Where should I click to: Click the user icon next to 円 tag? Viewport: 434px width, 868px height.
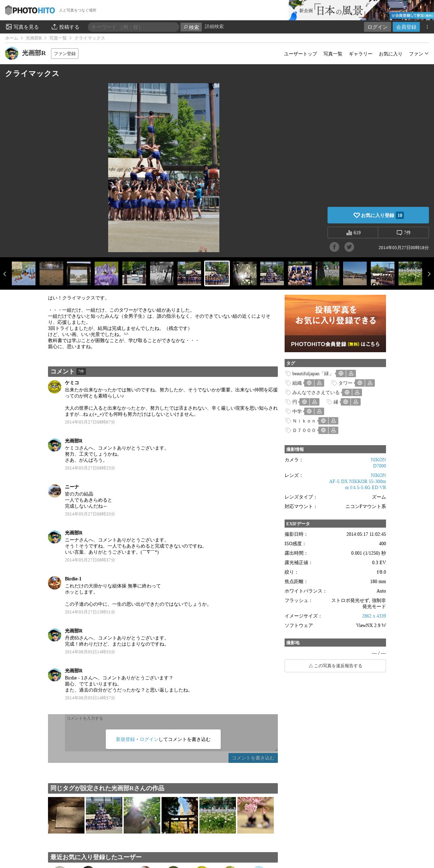(x=314, y=402)
